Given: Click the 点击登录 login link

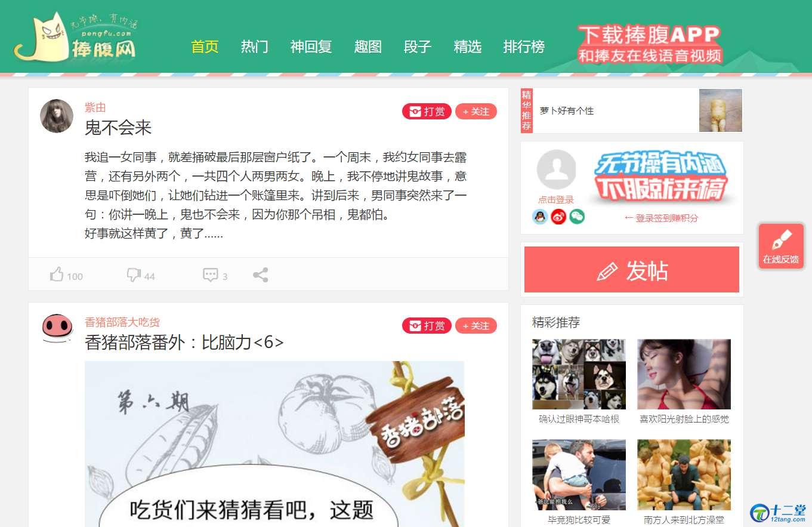Looking at the screenshot, I should (556, 200).
